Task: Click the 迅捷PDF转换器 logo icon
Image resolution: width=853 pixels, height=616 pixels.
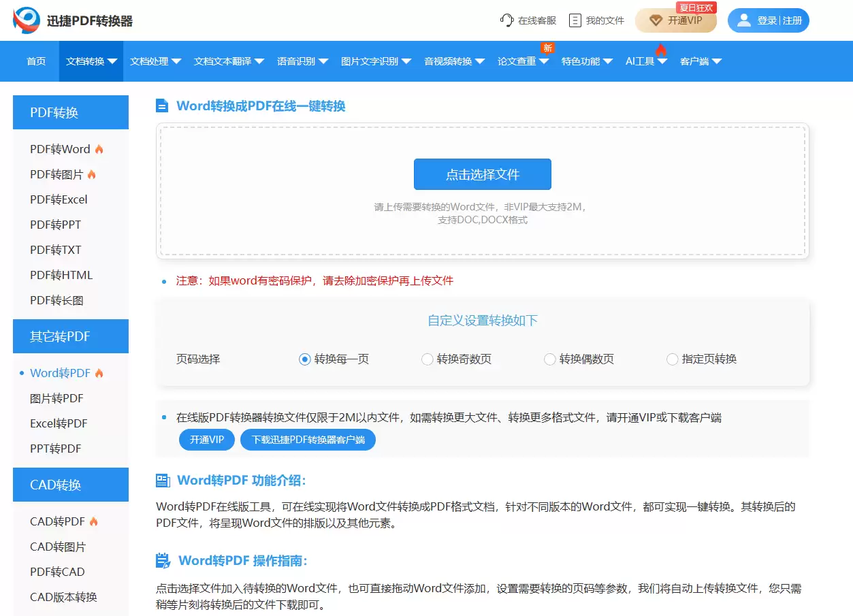Action: tap(25, 20)
